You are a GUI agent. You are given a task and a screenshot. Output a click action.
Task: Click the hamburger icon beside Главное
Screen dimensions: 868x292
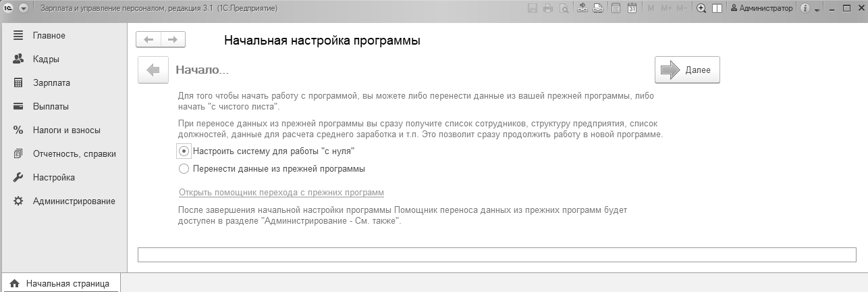coord(18,35)
